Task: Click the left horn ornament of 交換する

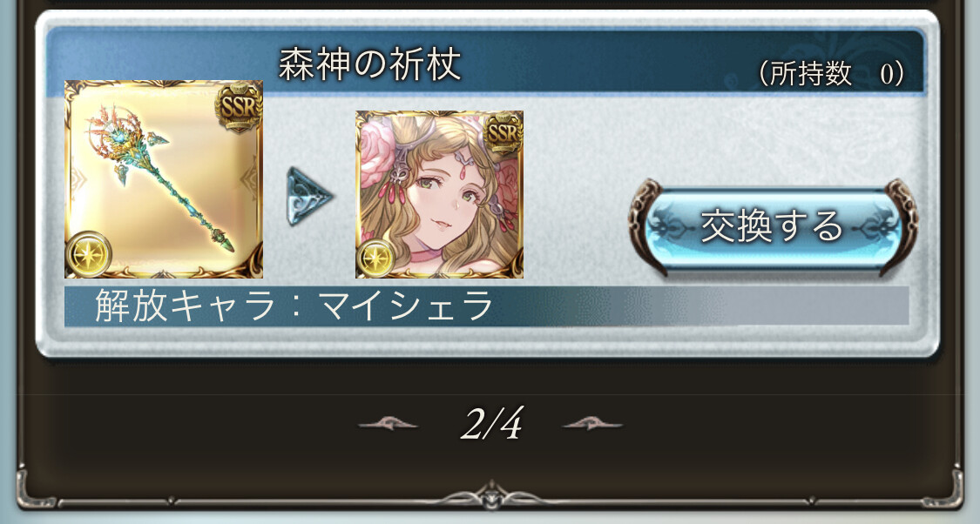Action: (x=647, y=226)
